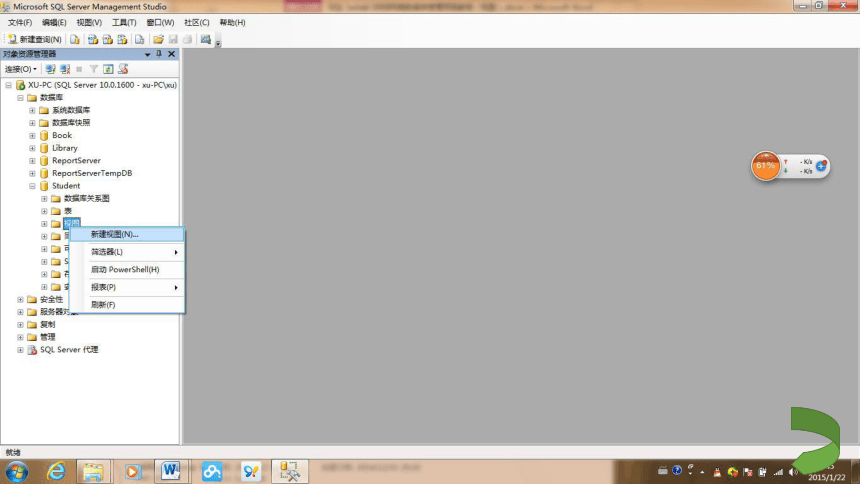Expand the SQL Server 代理 node
Viewport: 860px width, 484px height.
point(20,350)
